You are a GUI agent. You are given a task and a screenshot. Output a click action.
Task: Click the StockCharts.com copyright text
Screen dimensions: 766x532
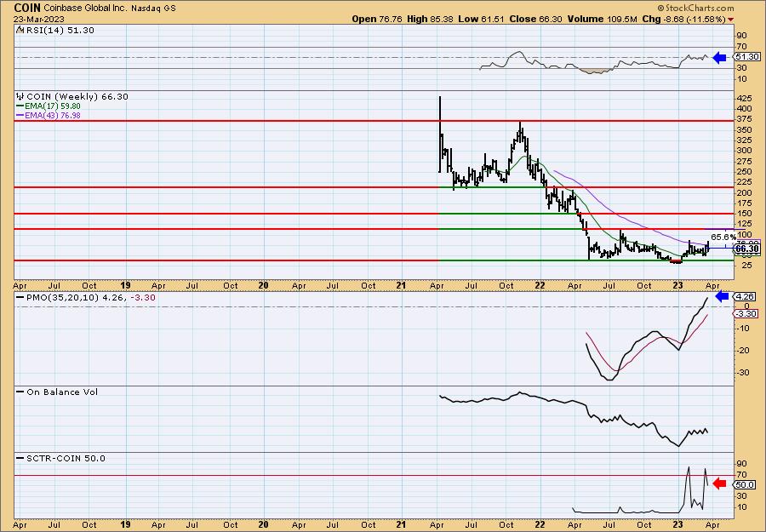pyautogui.click(x=695, y=8)
